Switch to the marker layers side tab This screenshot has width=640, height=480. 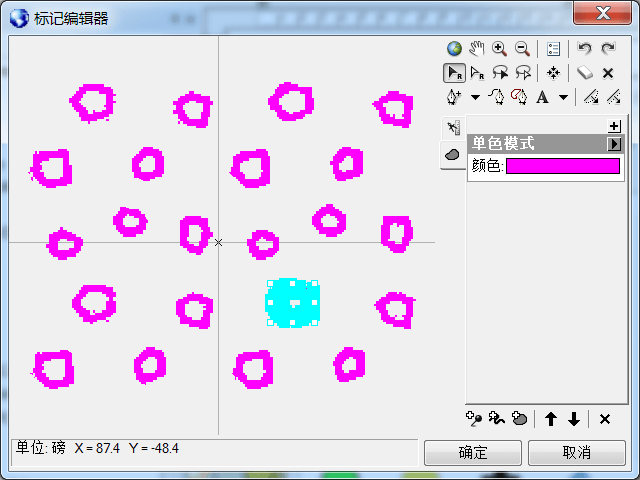pos(453,128)
